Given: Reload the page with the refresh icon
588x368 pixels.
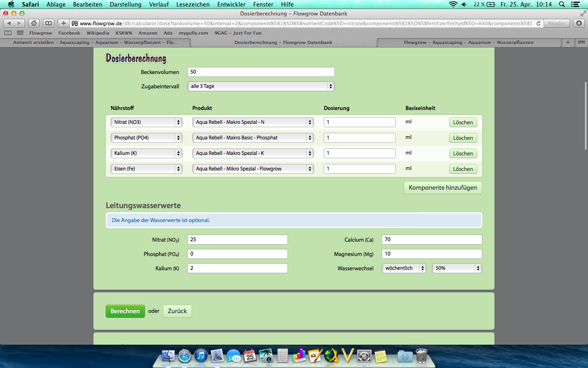Looking at the screenshot, I should pos(539,23).
